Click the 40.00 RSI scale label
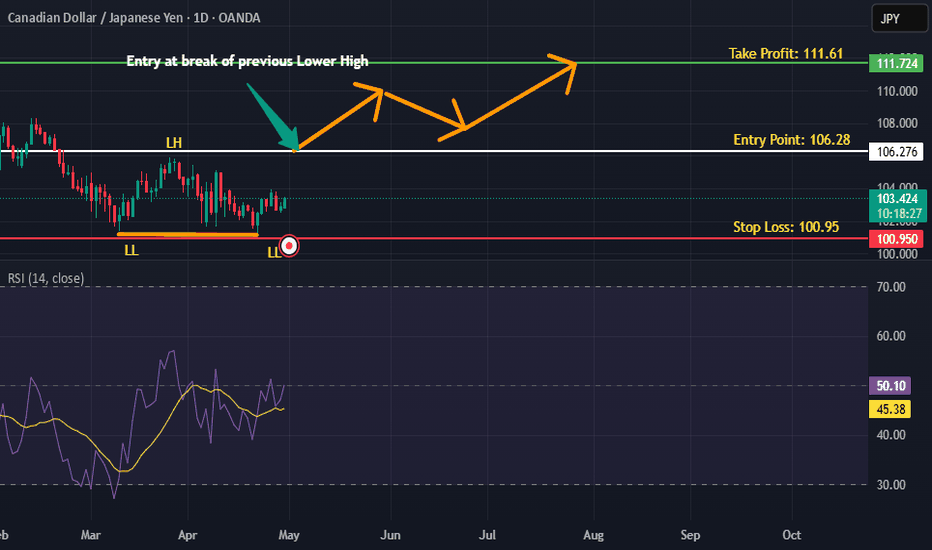Image resolution: width=932 pixels, height=550 pixels. coord(890,435)
